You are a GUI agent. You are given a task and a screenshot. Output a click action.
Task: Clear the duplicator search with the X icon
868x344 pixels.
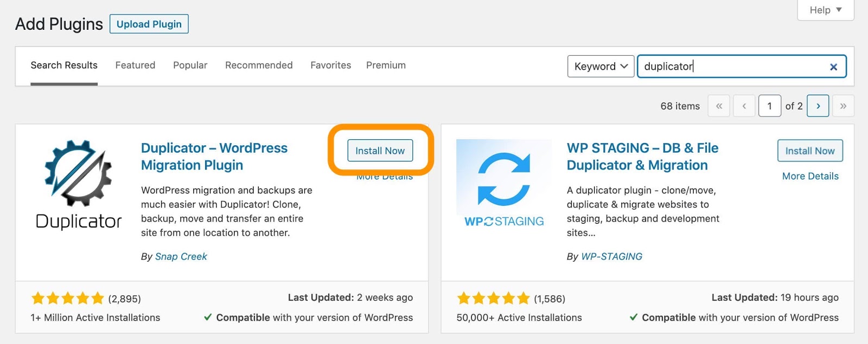[x=833, y=67]
